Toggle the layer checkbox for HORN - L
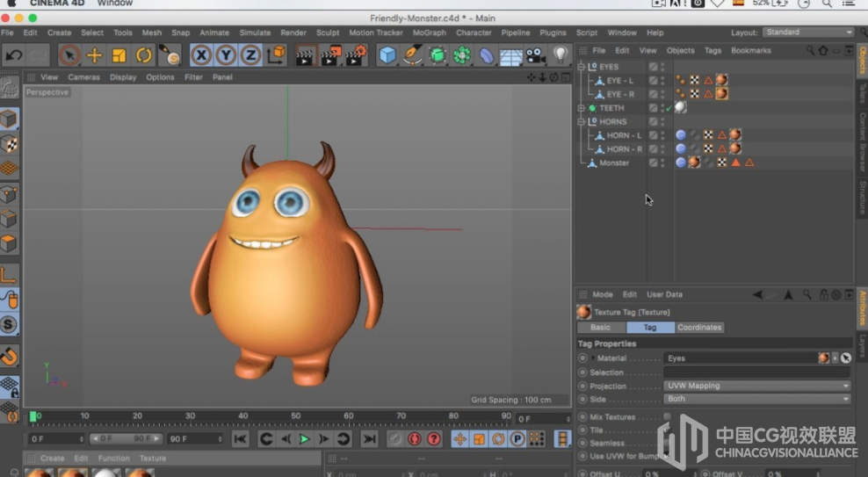The width and height of the screenshot is (868, 477). coord(654,135)
